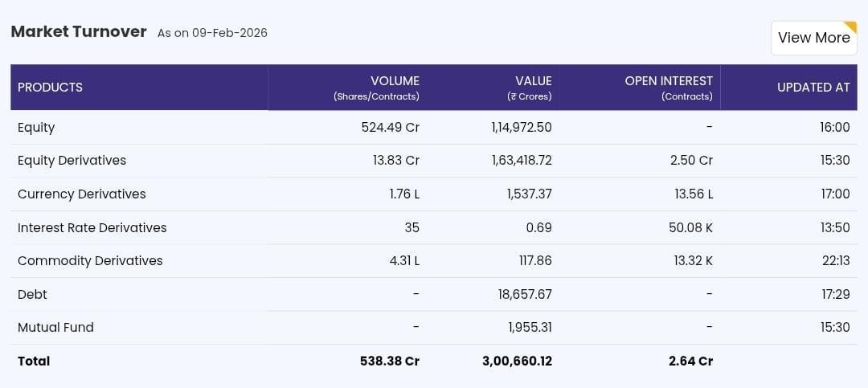Click the VALUE column header
868x388 pixels.
pos(533,81)
